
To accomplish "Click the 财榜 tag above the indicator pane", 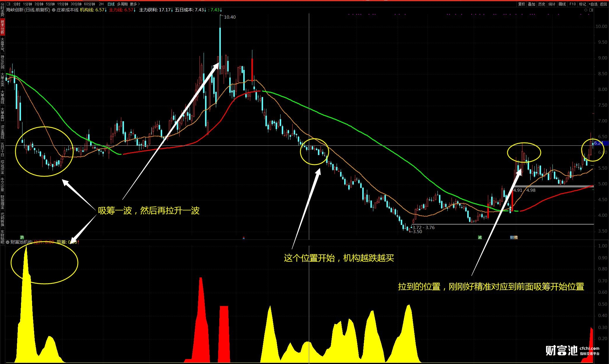I will click(514, 238).
